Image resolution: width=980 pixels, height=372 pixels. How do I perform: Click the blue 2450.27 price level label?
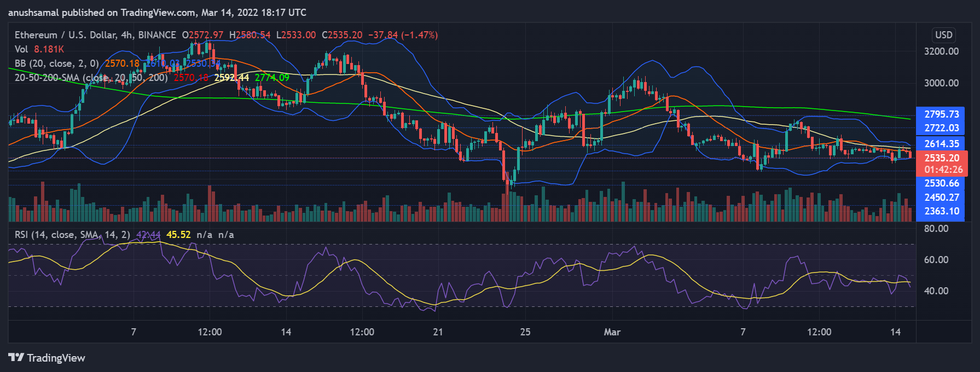click(941, 197)
